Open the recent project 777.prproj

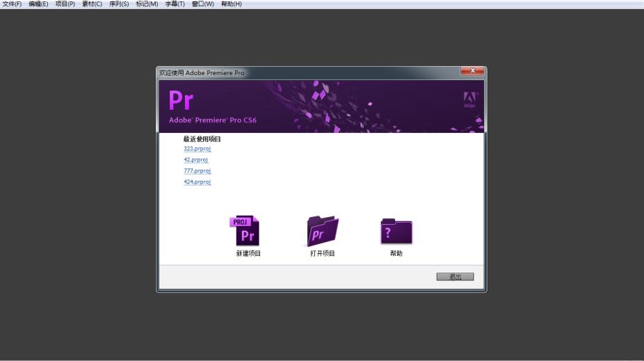(197, 171)
